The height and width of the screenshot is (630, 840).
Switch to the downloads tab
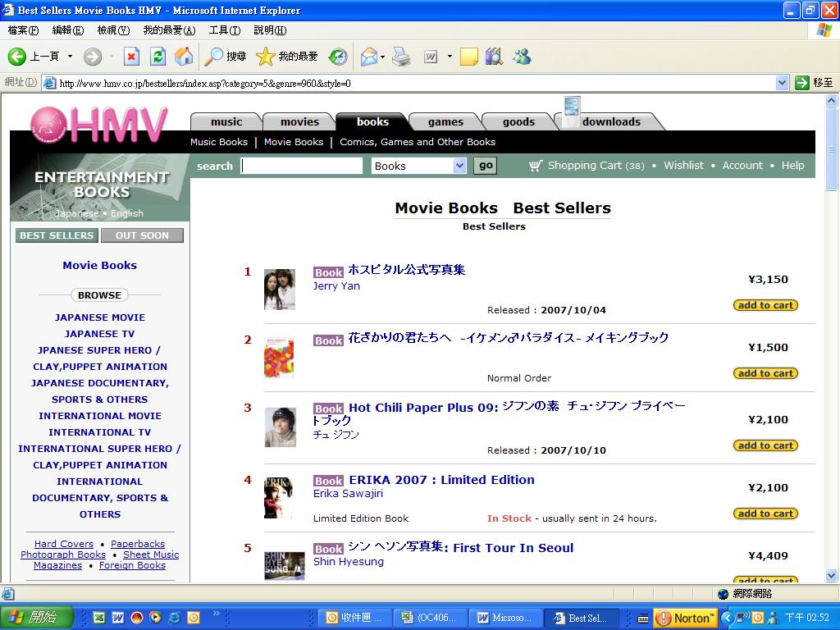[x=611, y=121]
